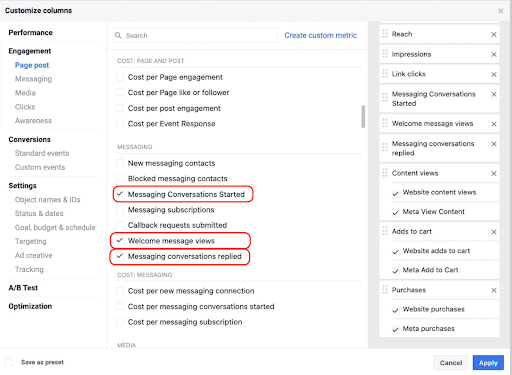Grab drag handle for selected Messaging Conversations Started
Screen dimensions: 512x375
tap(385, 98)
